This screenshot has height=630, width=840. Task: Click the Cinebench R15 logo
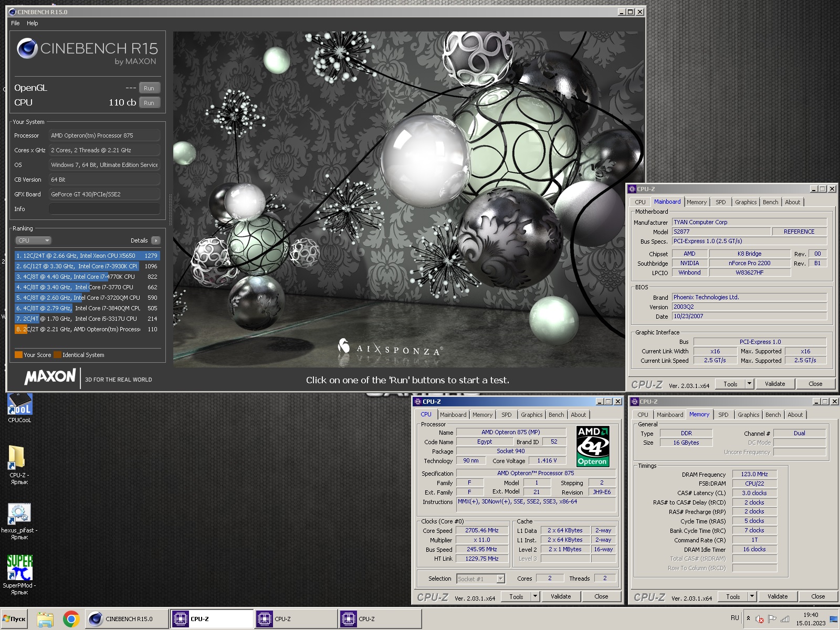87,51
